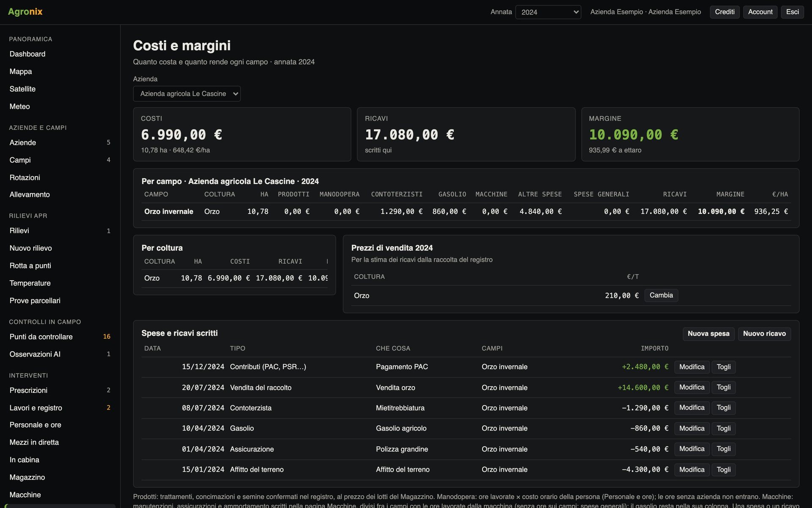The height and width of the screenshot is (508, 812).
Task: Open the Annata year dropdown
Action: 548,12
